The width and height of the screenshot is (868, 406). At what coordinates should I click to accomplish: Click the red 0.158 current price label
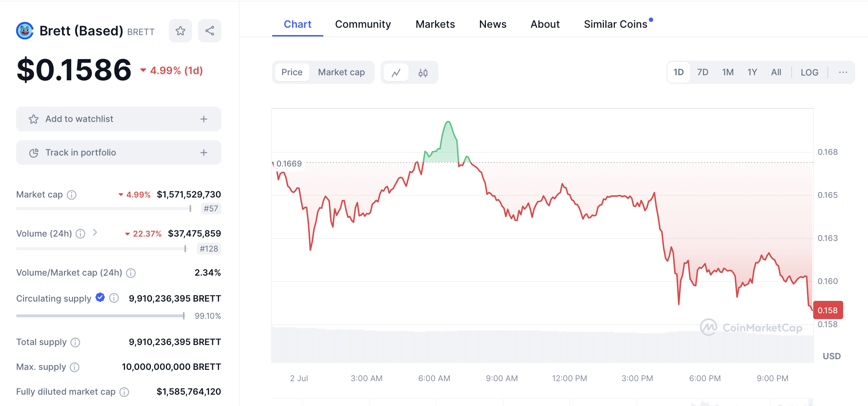click(x=828, y=310)
